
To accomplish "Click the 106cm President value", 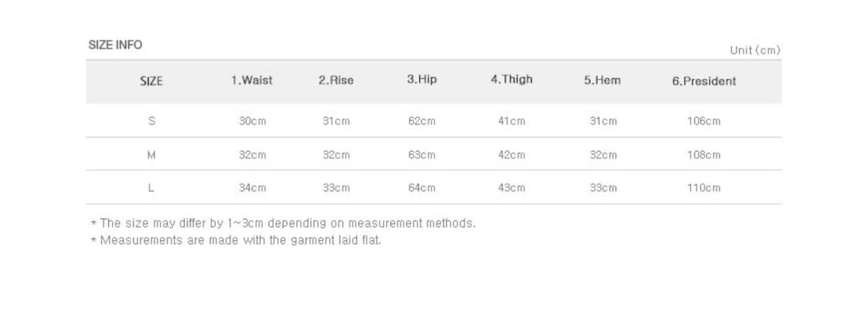I will coord(704,121).
